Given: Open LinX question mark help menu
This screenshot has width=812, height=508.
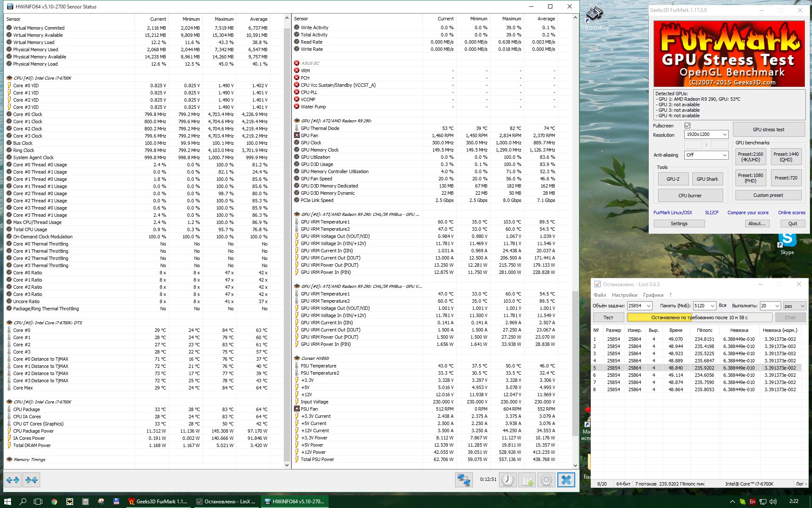Looking at the screenshot, I should (x=670, y=295).
